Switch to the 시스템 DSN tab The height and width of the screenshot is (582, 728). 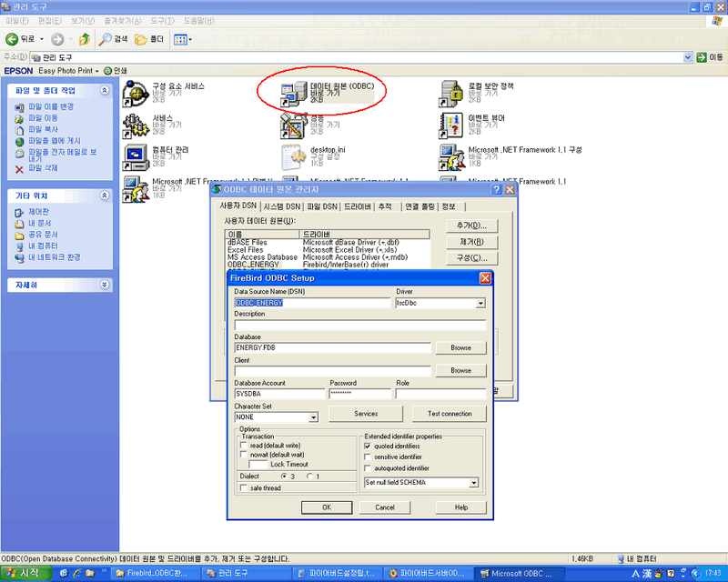282,206
